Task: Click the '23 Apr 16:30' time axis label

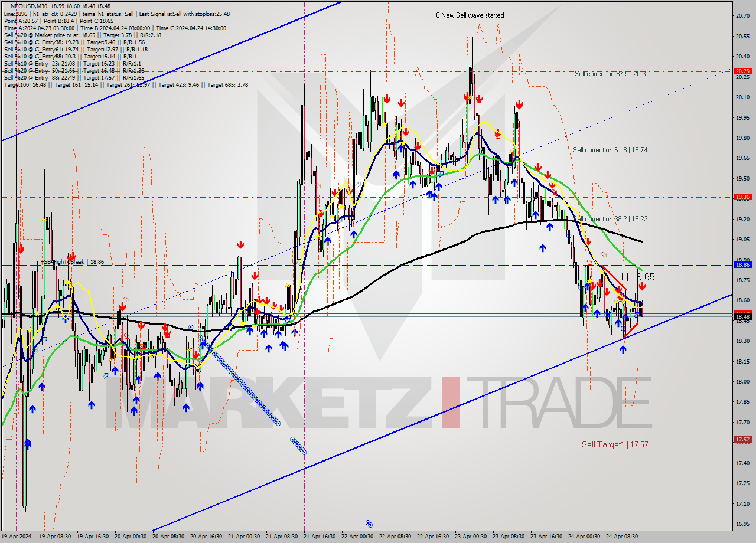Action: click(545, 537)
